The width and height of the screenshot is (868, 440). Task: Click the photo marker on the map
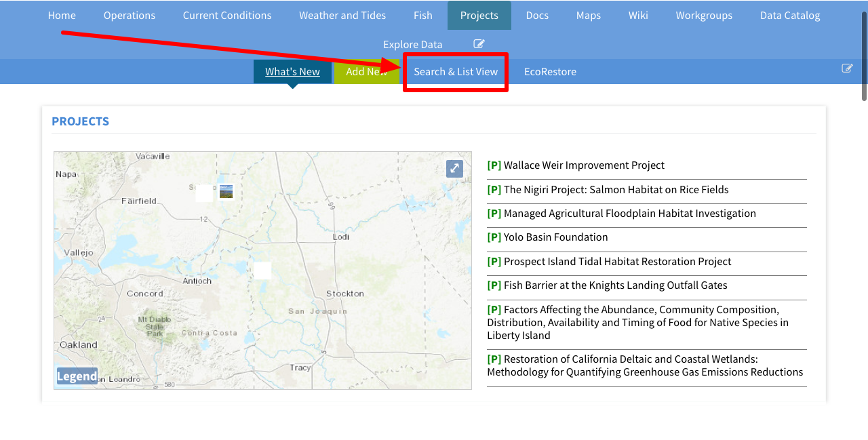coord(226,192)
